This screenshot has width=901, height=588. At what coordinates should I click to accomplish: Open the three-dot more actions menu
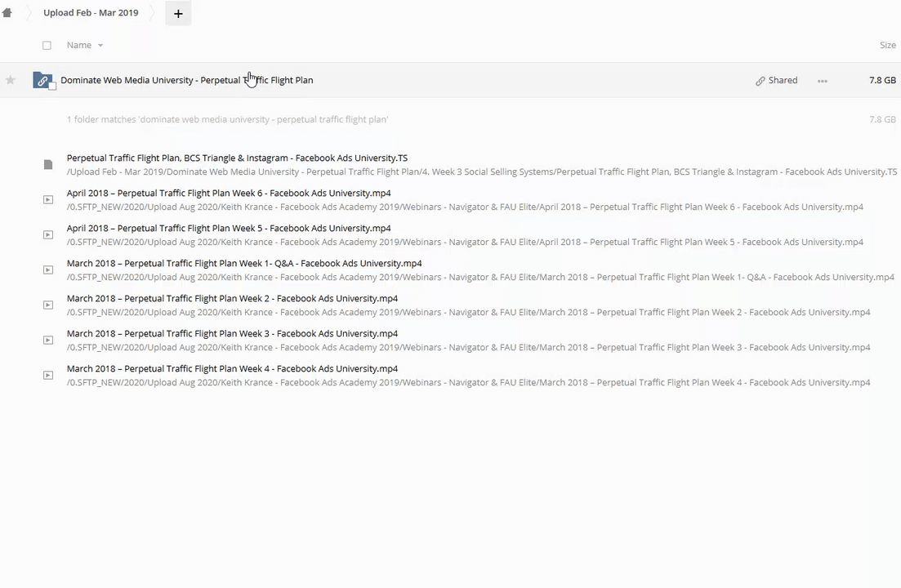pos(822,81)
